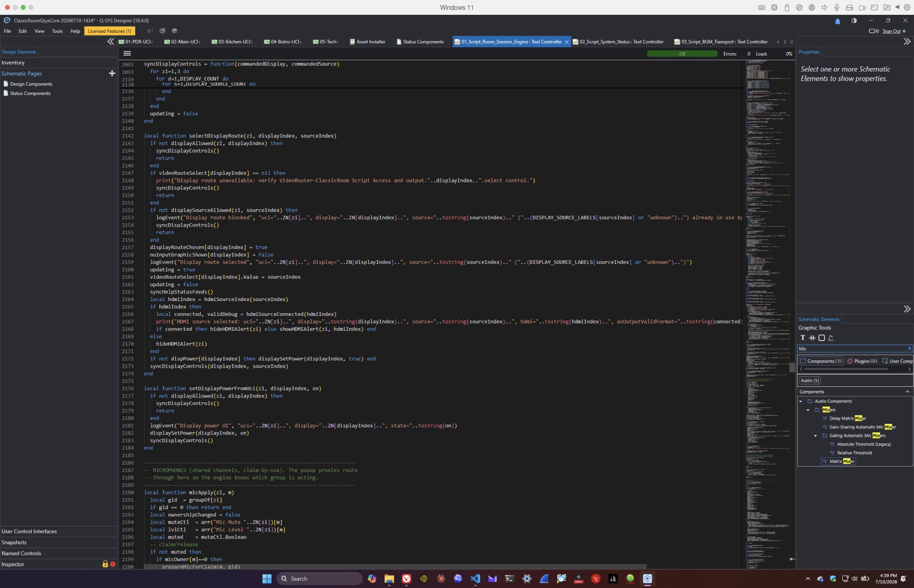
Task: Open the Help menu
Action: [x=75, y=31]
